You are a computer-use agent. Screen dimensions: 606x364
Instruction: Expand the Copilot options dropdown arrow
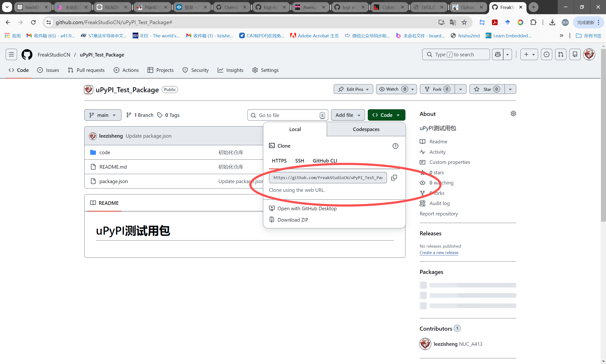pos(507,54)
